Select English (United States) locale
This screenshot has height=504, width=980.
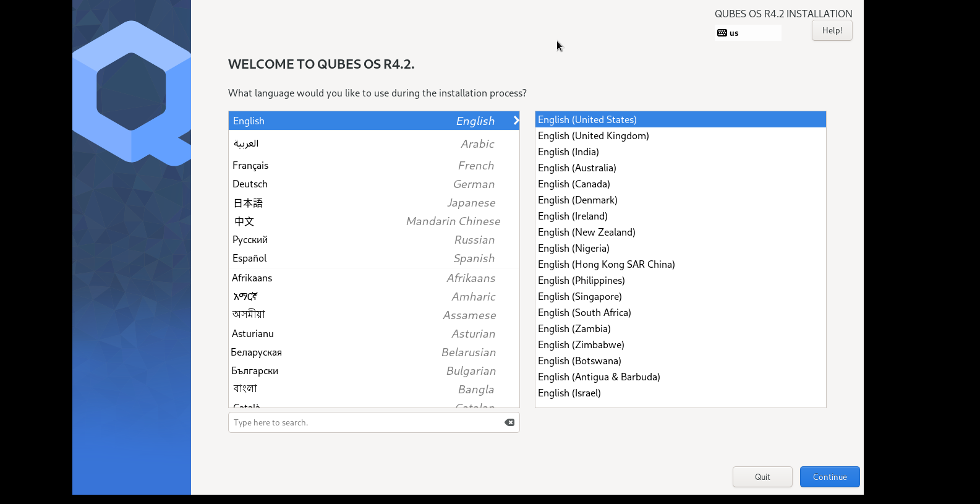click(681, 119)
